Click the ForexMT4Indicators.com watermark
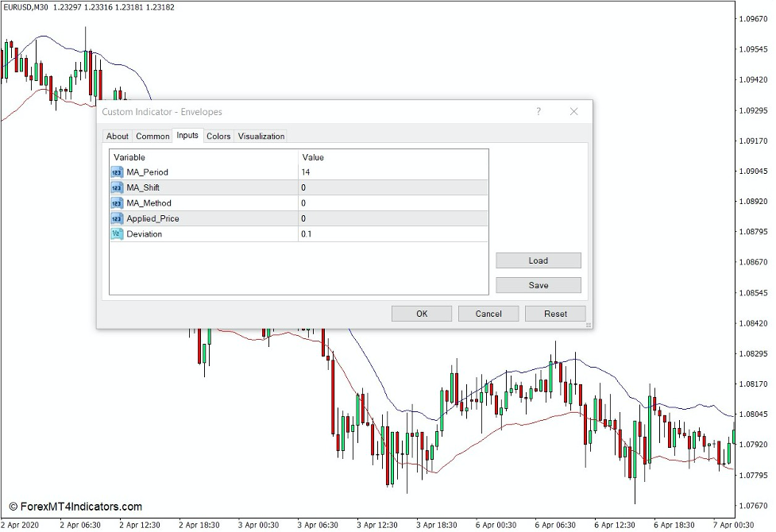Image resolution: width=776 pixels, height=532 pixels. (x=79, y=507)
